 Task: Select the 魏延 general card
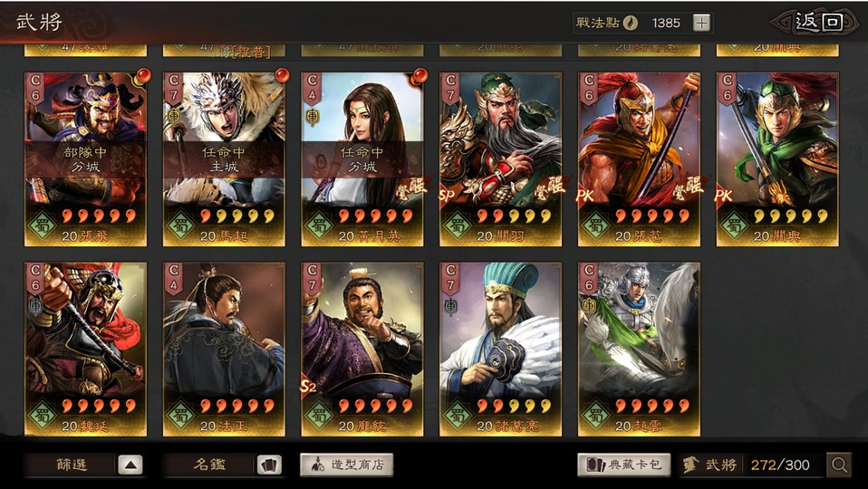(86, 349)
